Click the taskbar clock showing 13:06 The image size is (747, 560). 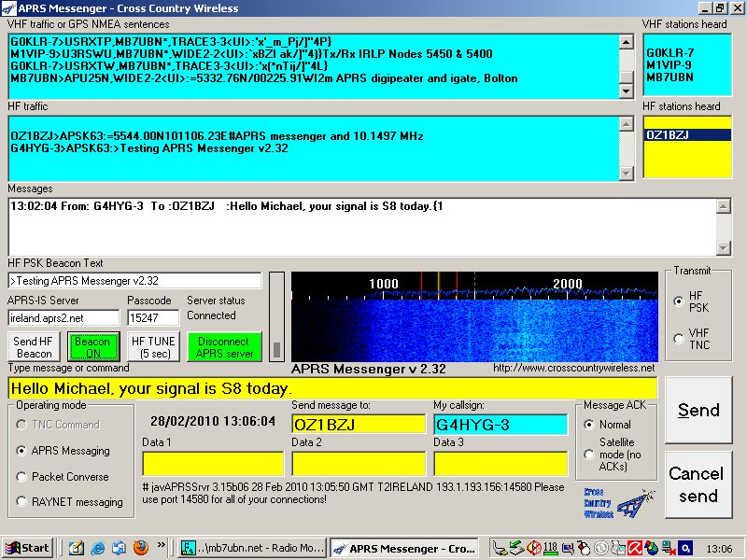(x=719, y=549)
